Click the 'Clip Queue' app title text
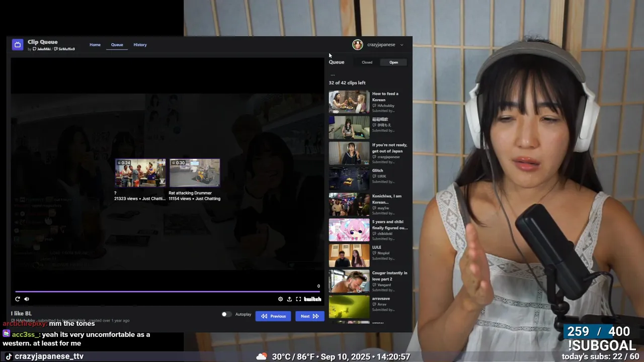This screenshot has width=644, height=362. click(x=43, y=42)
